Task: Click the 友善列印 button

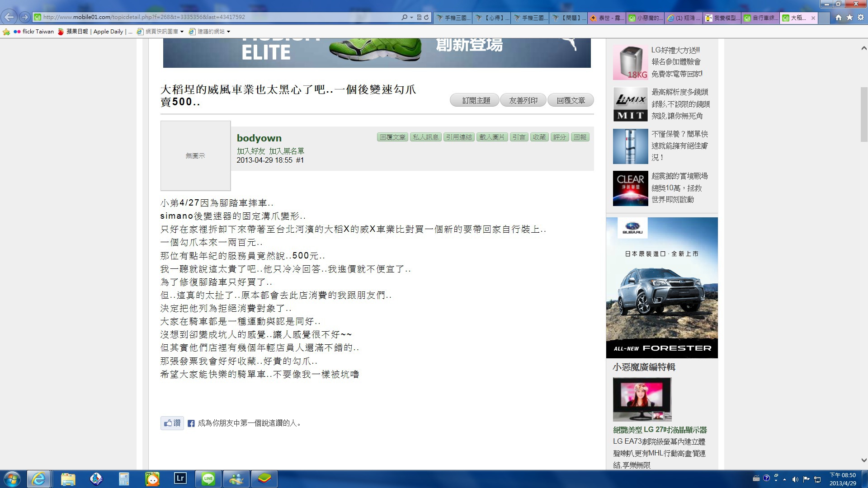Action: click(523, 100)
